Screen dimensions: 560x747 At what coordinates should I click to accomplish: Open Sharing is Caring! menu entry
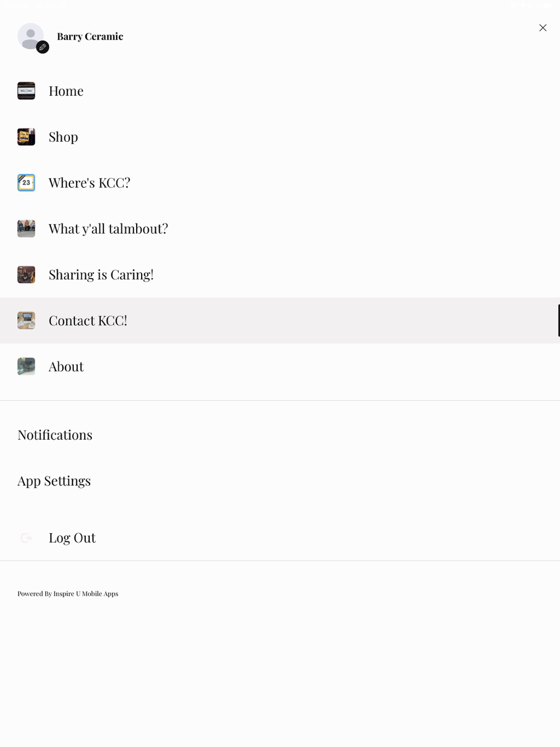101,274
